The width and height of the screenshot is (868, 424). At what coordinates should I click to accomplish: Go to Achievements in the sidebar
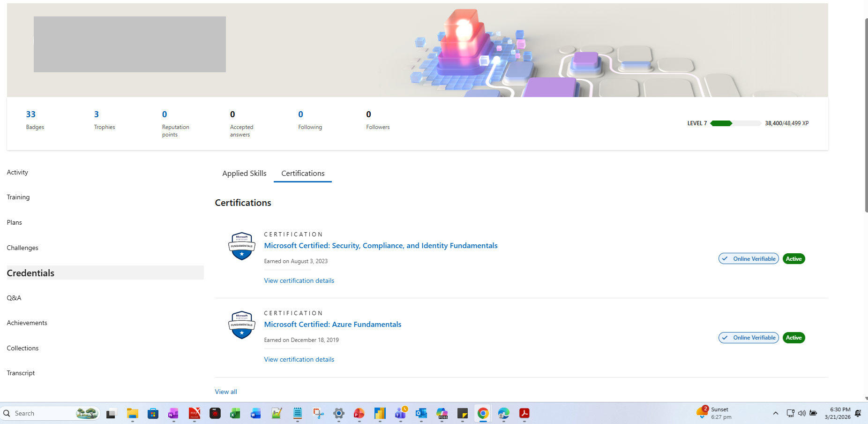click(x=27, y=323)
